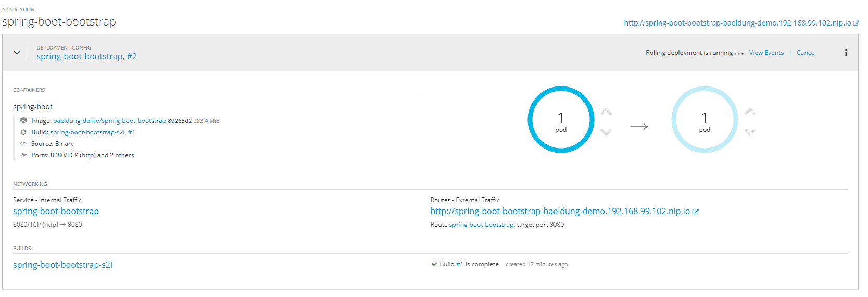Viewport: 868px width, 297px height.
Task: Open View Events link
Action: 766,53
